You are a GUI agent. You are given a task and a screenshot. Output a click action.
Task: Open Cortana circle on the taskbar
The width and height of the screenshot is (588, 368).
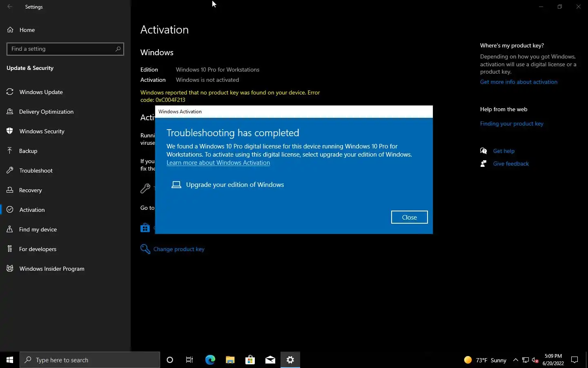[170, 360]
